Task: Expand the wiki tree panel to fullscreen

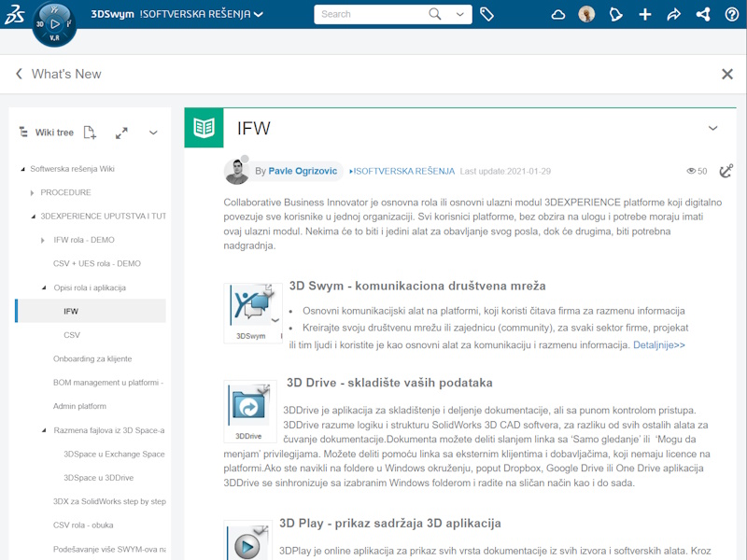Action: [x=121, y=132]
